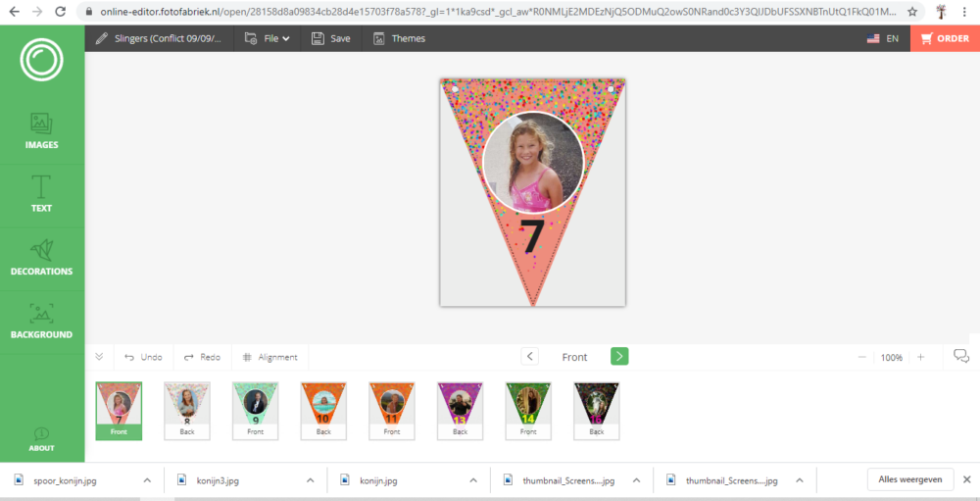Click the Save button in top toolbar
Image resolution: width=980 pixels, height=501 pixels.
pos(331,38)
